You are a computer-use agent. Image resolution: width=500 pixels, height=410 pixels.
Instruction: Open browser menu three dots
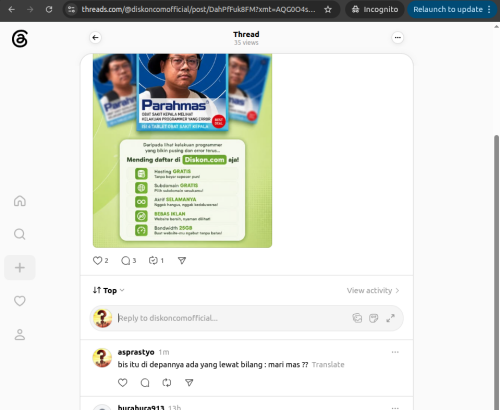click(x=489, y=9)
